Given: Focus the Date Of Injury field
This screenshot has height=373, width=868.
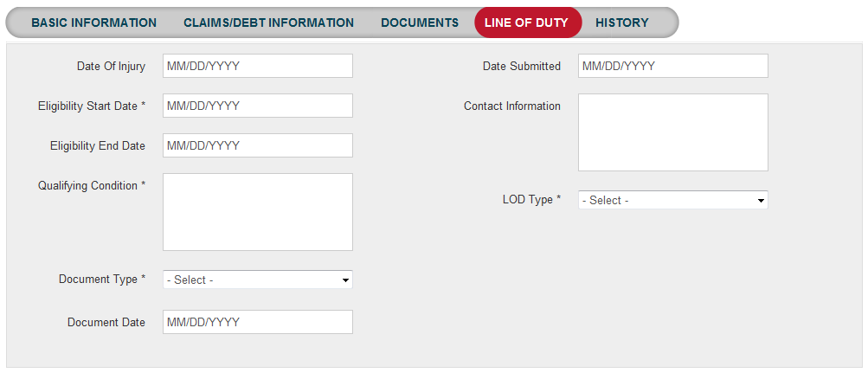Looking at the screenshot, I should (257, 66).
